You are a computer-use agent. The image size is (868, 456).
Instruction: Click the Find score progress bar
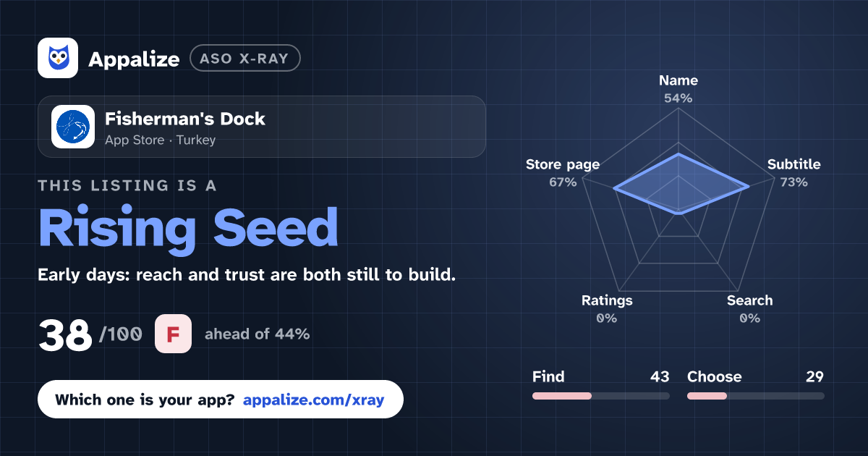coord(600,396)
